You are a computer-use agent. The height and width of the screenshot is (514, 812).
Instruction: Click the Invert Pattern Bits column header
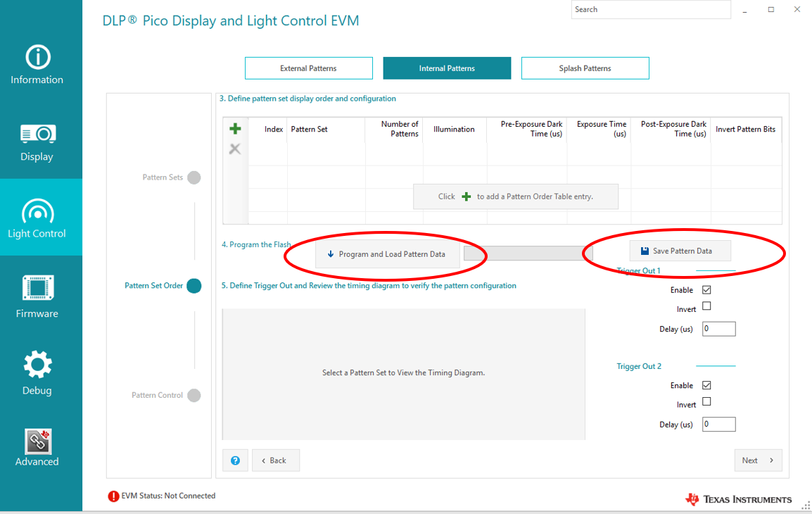746,129
